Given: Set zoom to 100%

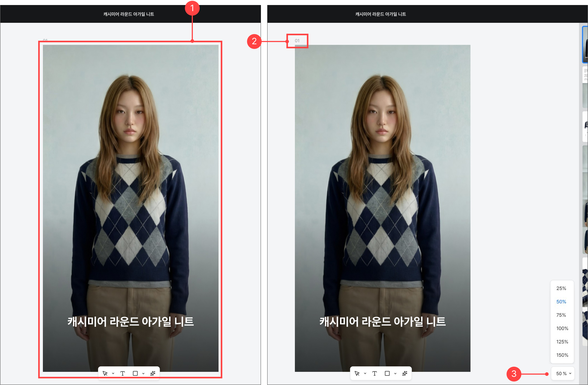Looking at the screenshot, I should [562, 328].
